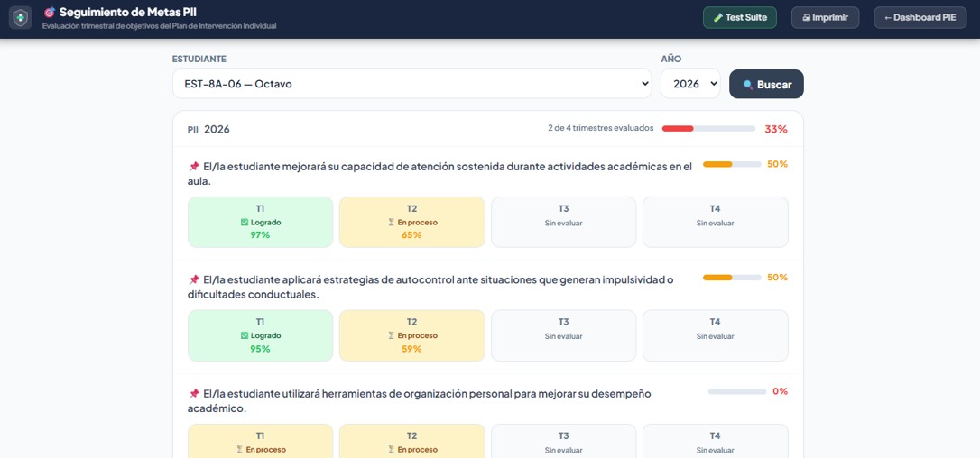Go back to Dashboard PIE
The width and height of the screenshot is (980, 458).
(x=920, y=17)
